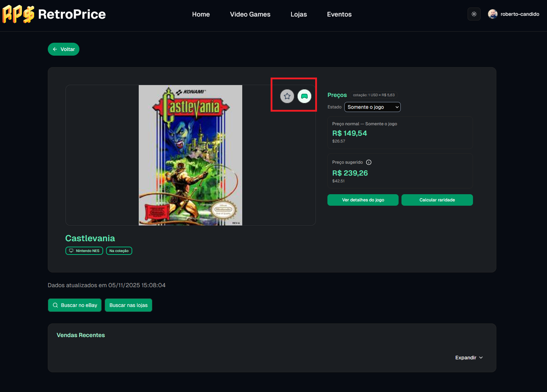Image resolution: width=547 pixels, height=392 pixels.
Task: Navigate to the Lojas page
Action: tap(298, 14)
